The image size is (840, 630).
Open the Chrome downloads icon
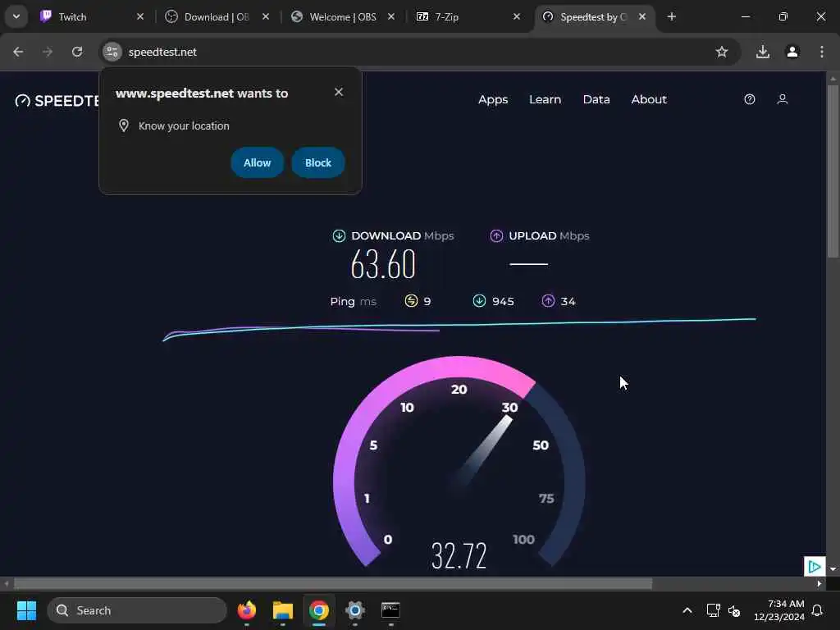pos(762,52)
